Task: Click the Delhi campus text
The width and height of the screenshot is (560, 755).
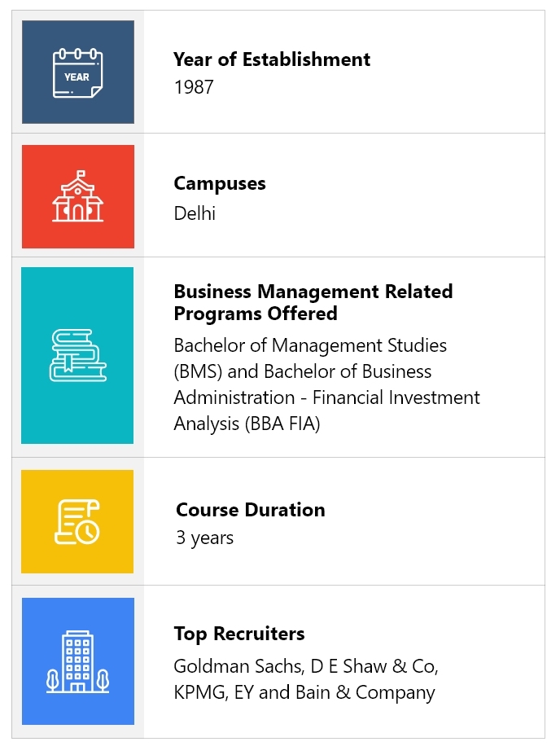Action: 195,213
